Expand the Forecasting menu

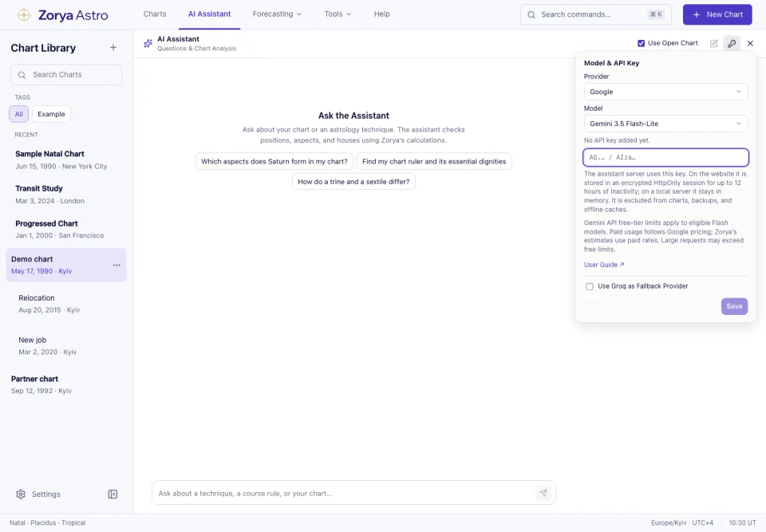point(277,14)
